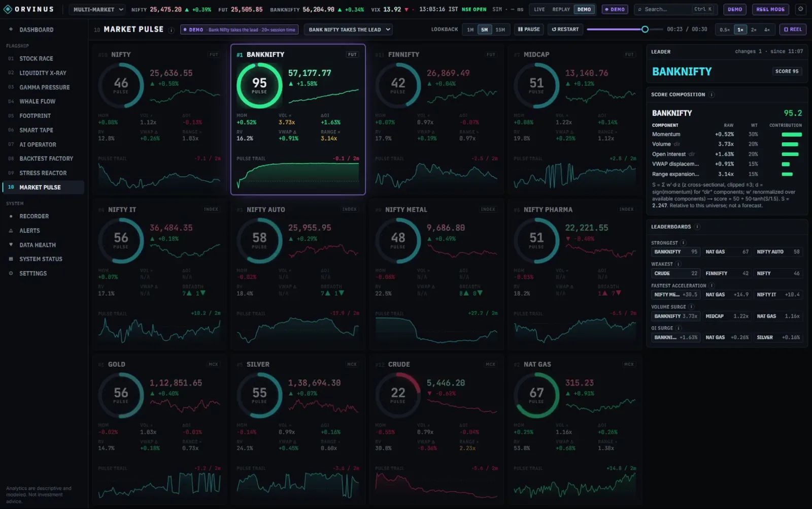Go to Gamma Pressure page
812x509 pixels.
coord(45,87)
